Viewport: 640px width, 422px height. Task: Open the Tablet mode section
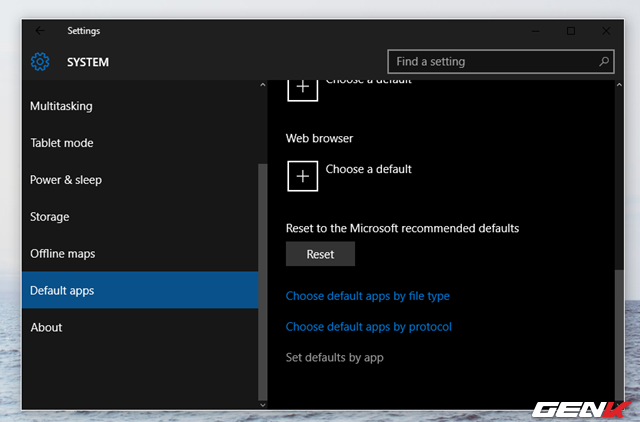pos(140,143)
